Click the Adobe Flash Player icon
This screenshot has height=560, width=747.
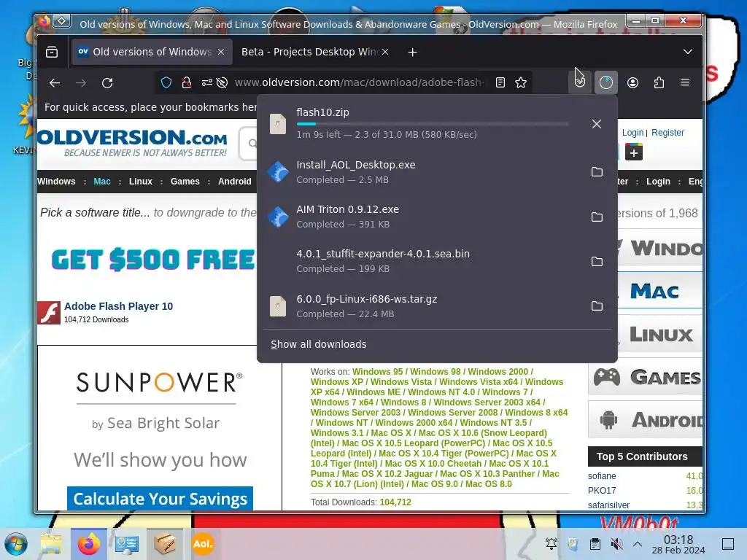49,312
